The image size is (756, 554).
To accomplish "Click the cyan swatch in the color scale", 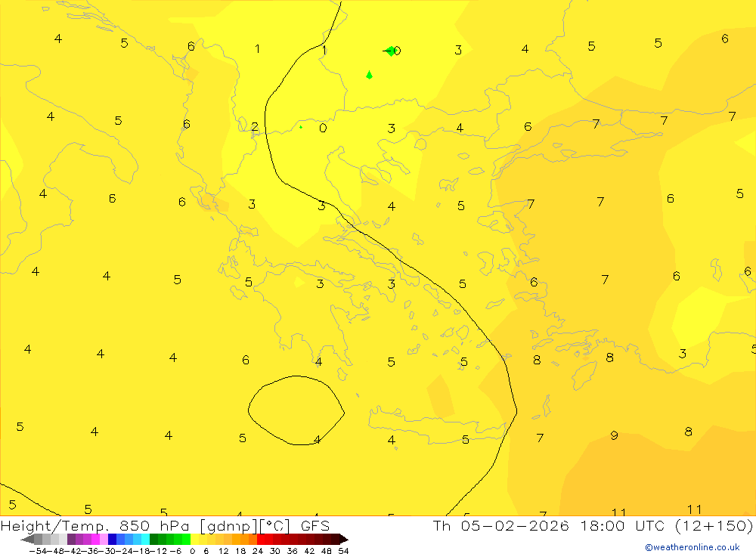I will [145, 539].
